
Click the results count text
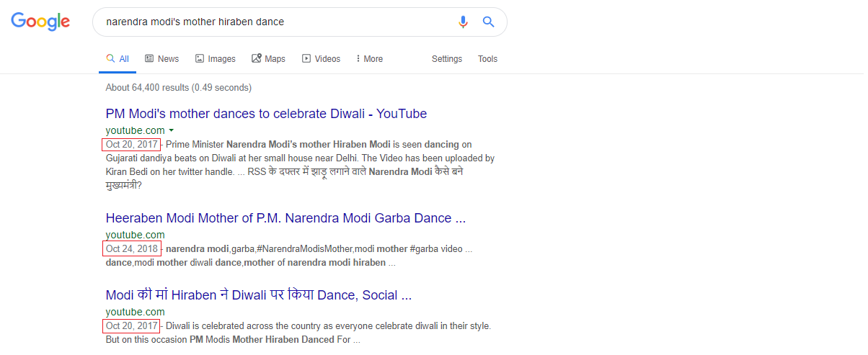(x=179, y=88)
